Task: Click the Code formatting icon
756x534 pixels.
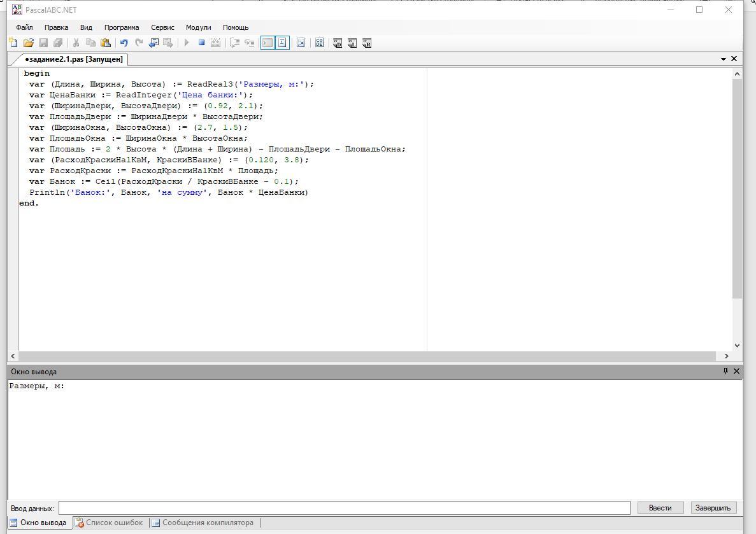Action: pos(301,43)
